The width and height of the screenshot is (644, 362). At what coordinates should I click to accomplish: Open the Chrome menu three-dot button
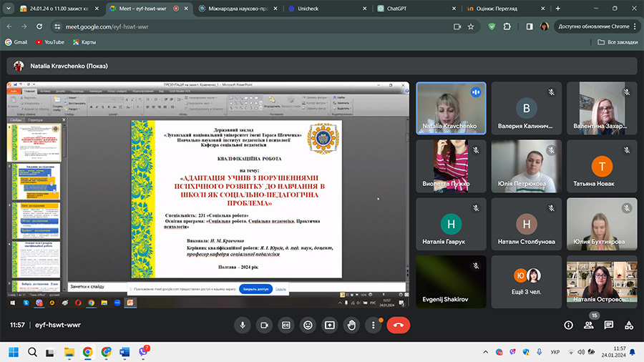point(636,26)
